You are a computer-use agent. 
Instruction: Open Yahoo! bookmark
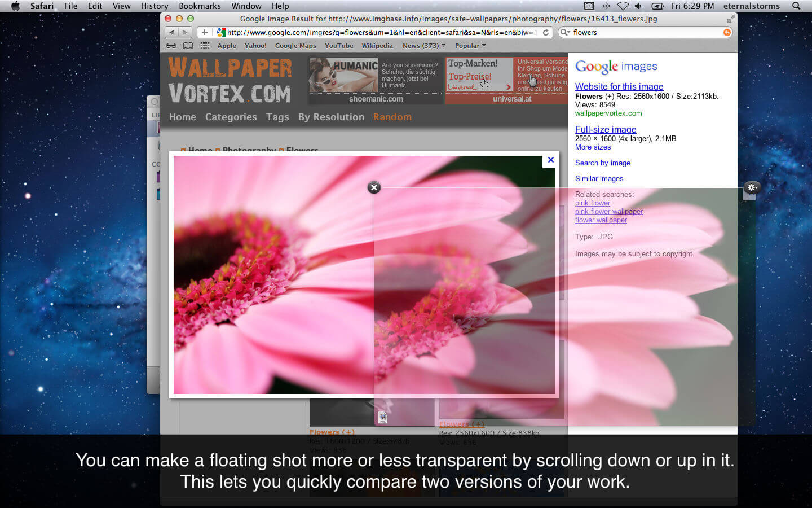[x=255, y=46]
